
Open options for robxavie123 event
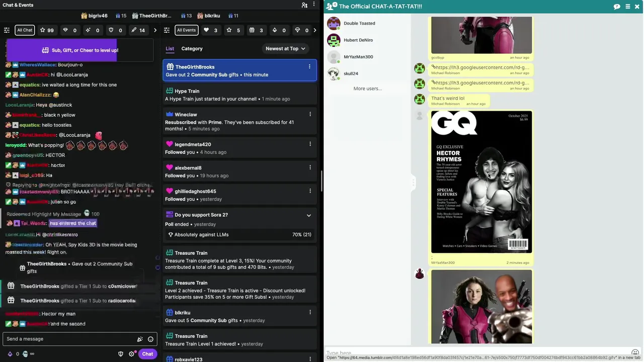(x=310, y=359)
